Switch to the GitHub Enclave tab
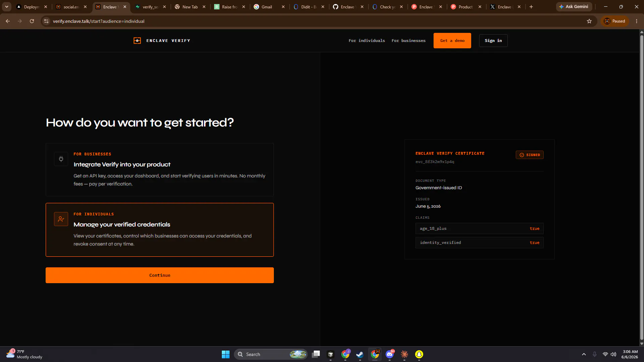The height and width of the screenshot is (362, 644). click(x=347, y=7)
